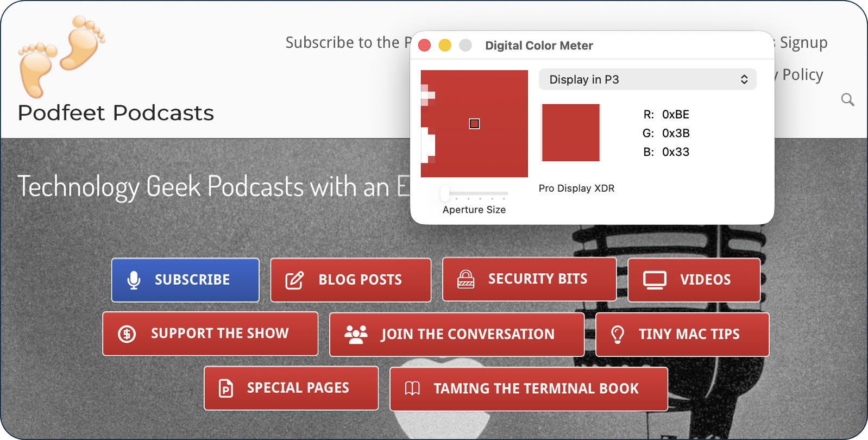Open the Subscribe to the Podcasts menu item

click(348, 42)
